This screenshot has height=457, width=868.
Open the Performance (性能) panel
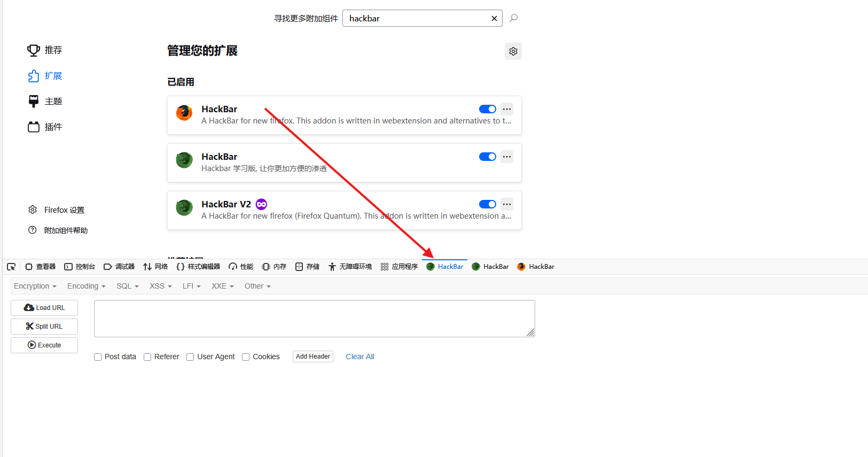pyautogui.click(x=241, y=267)
